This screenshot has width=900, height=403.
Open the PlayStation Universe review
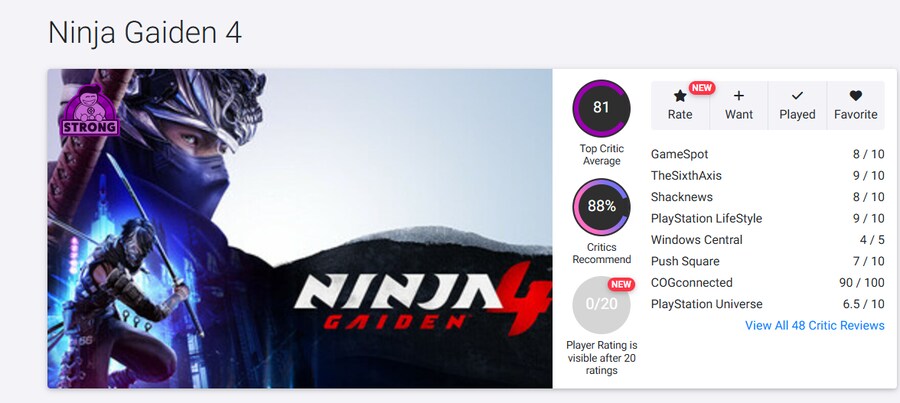pos(707,304)
